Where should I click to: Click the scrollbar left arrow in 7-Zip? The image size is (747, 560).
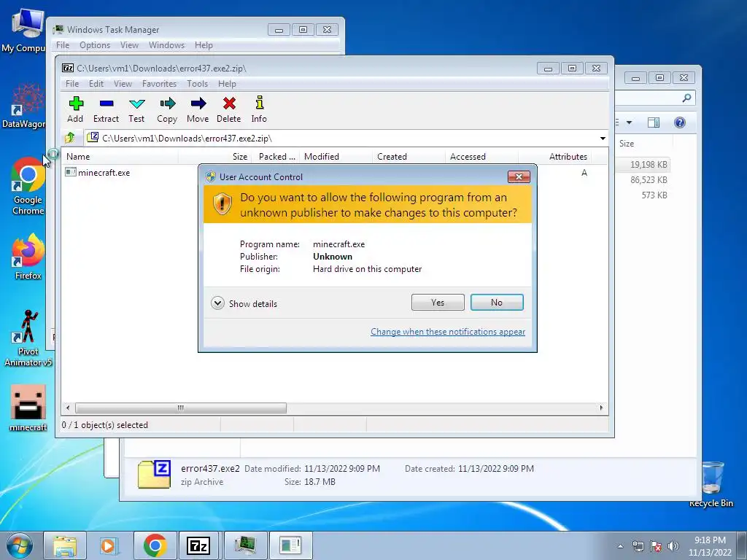pyautogui.click(x=68, y=408)
